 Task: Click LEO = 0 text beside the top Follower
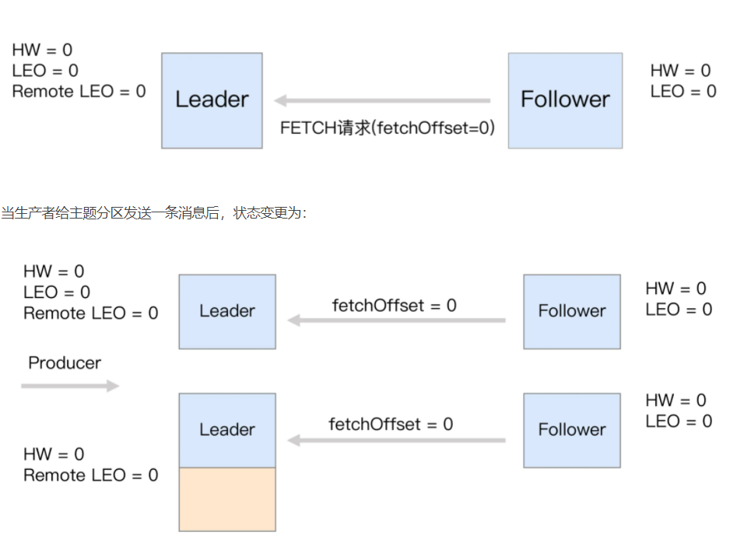coord(683,92)
